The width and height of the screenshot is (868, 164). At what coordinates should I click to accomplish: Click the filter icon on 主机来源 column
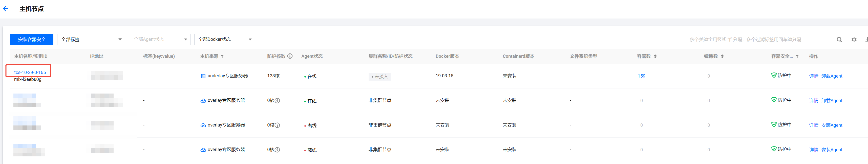tap(222, 56)
